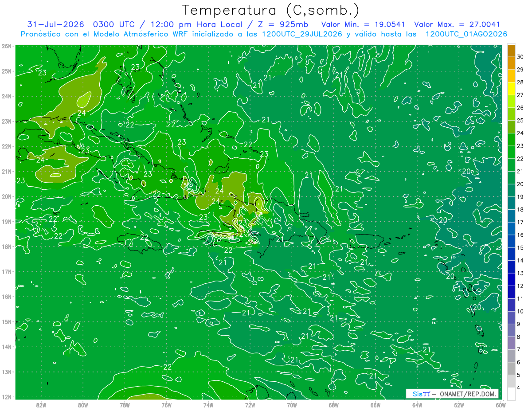Click the 23N latitude label
This screenshot has width=532, height=411.
7,121
